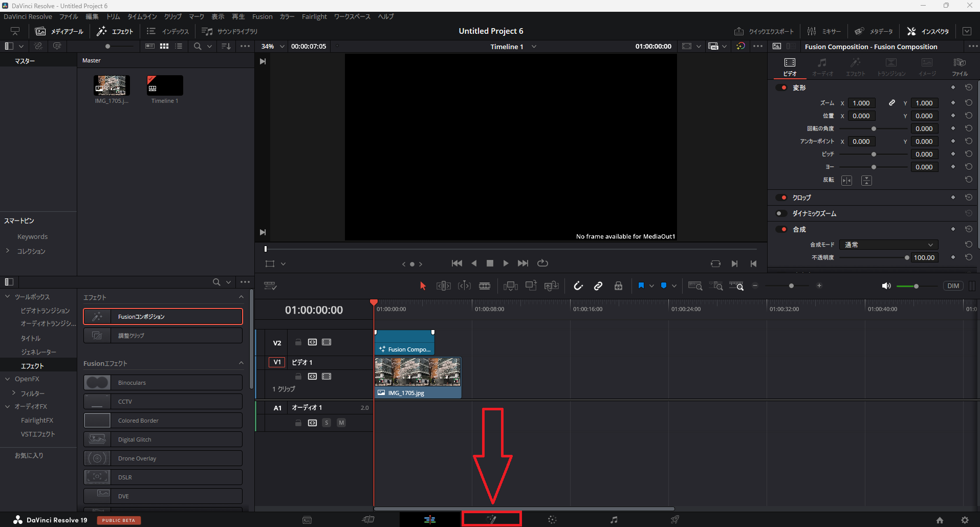Viewport: 980px width, 527px height.
Task: Open the Color page icon in bottom bar
Action: (x=552, y=520)
